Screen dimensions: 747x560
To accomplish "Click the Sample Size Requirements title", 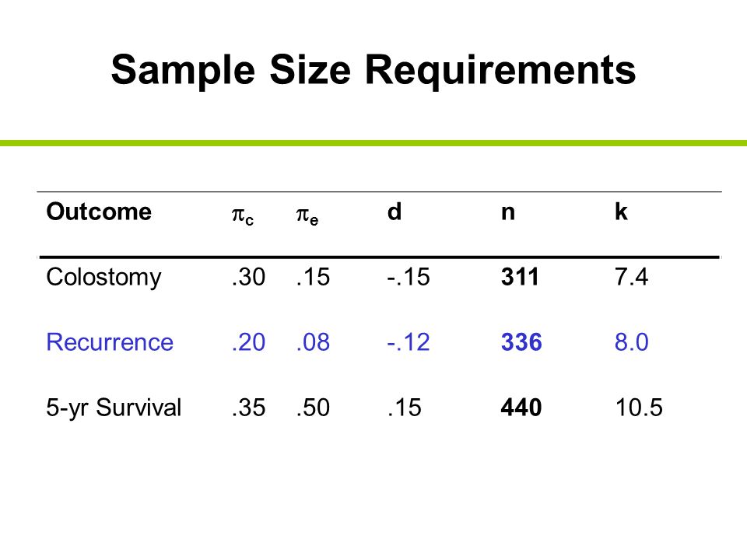I will coord(373,71).
